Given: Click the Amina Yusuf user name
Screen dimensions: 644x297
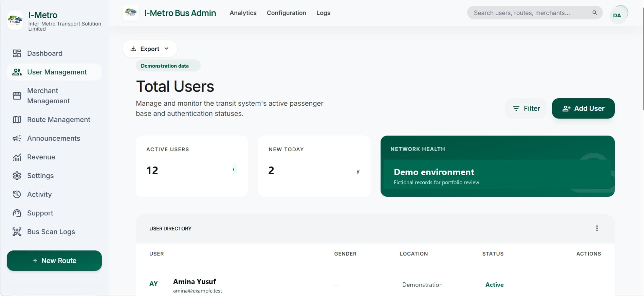Looking at the screenshot, I should pos(195,282).
